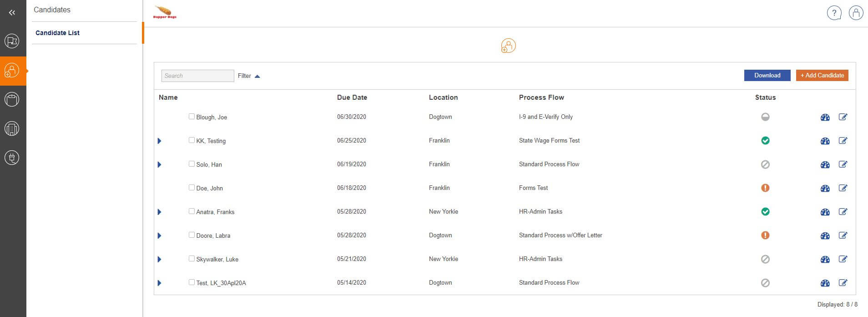Click edit icon for Solo, Han
Viewport: 868px width, 317px height.
click(843, 164)
